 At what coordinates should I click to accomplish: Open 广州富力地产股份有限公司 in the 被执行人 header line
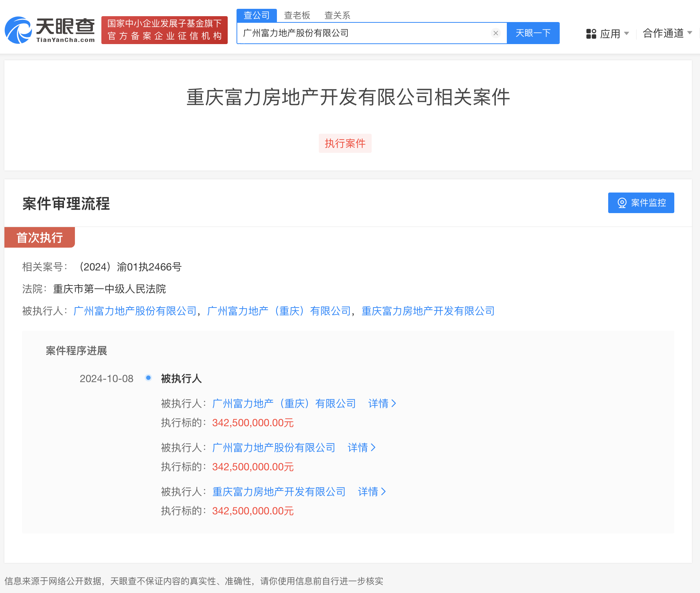(x=135, y=311)
